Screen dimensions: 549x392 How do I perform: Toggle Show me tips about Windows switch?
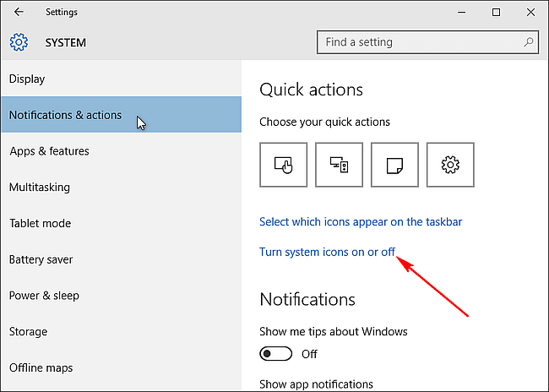[276, 354]
